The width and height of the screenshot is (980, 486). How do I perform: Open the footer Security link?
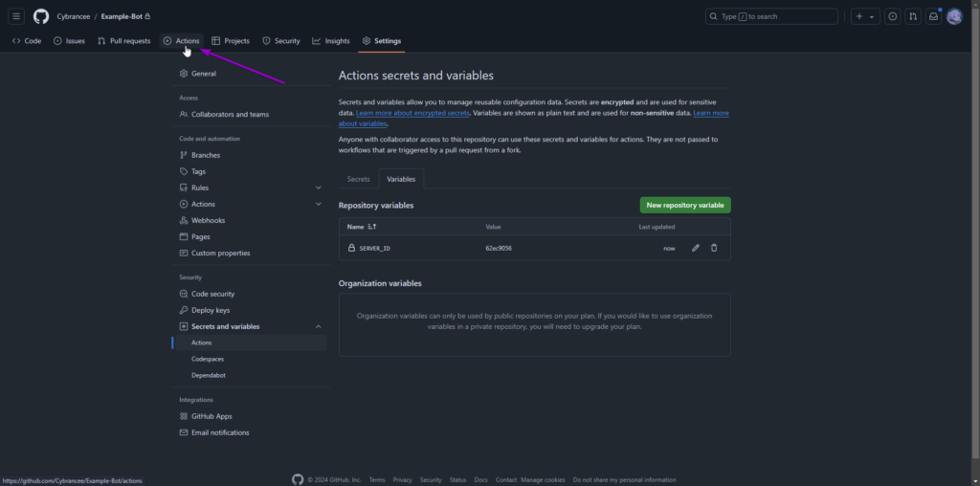click(431, 479)
